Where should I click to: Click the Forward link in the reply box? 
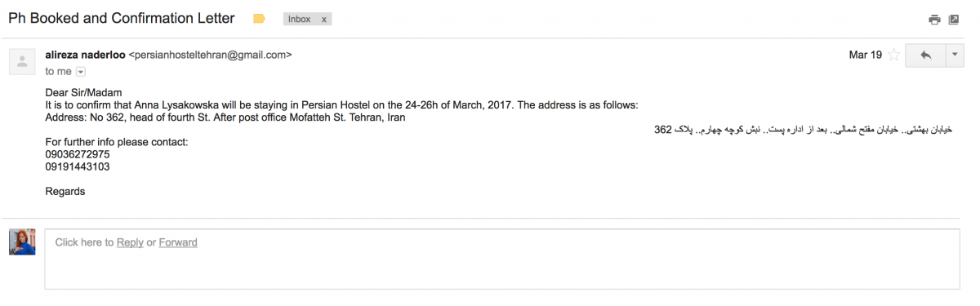click(x=178, y=242)
